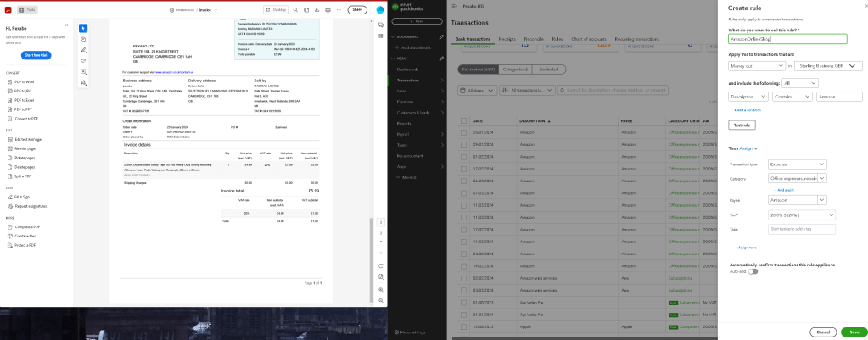Click the rule name field containing AmazonOnlineShop
This screenshot has width=868, height=340.
787,39
